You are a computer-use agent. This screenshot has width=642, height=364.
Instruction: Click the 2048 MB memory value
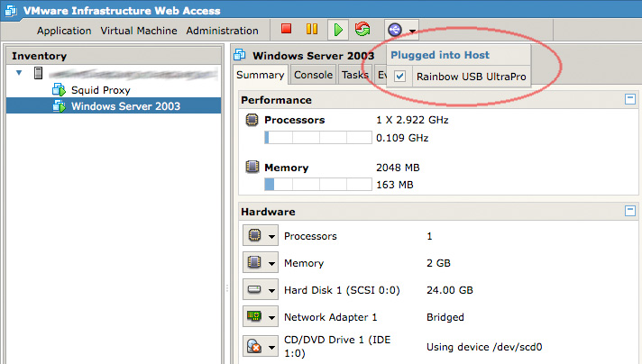coord(398,168)
